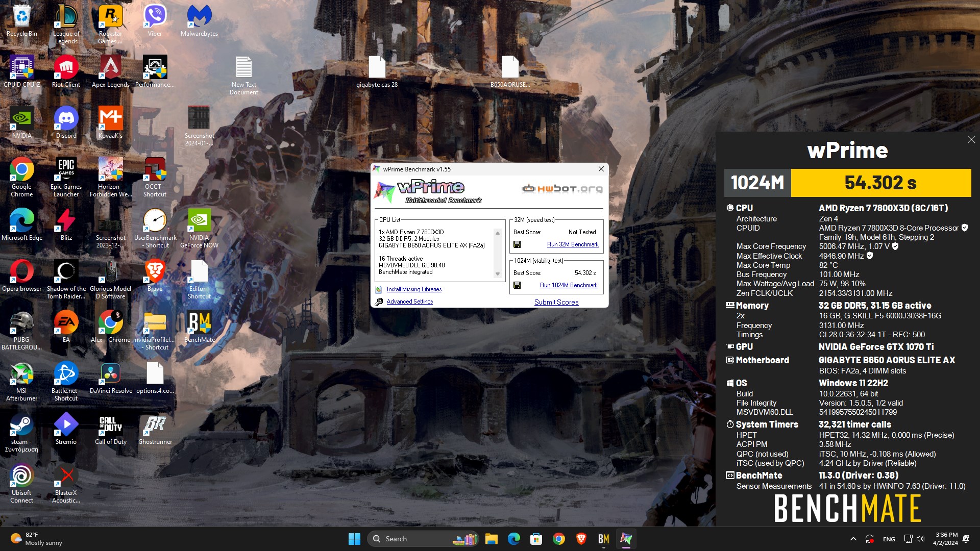Open the OCCT shortcut icon
The width and height of the screenshot is (980, 551).
(x=155, y=178)
